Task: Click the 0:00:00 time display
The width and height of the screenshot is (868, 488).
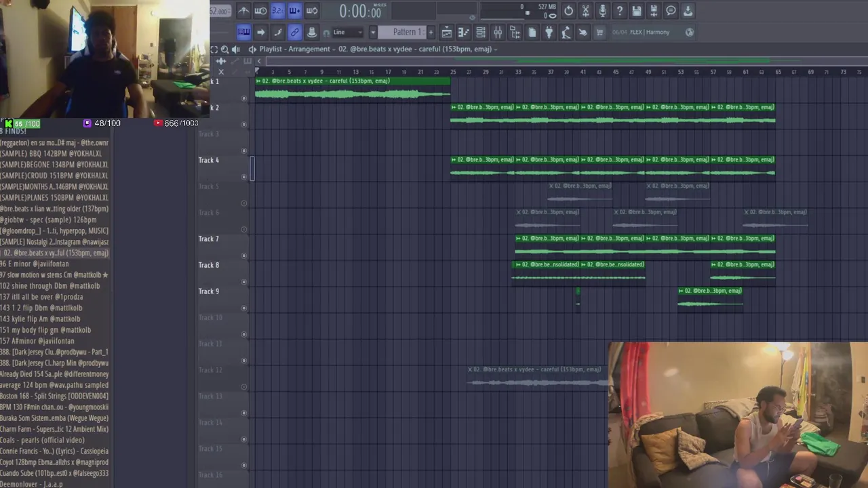Action: click(361, 11)
